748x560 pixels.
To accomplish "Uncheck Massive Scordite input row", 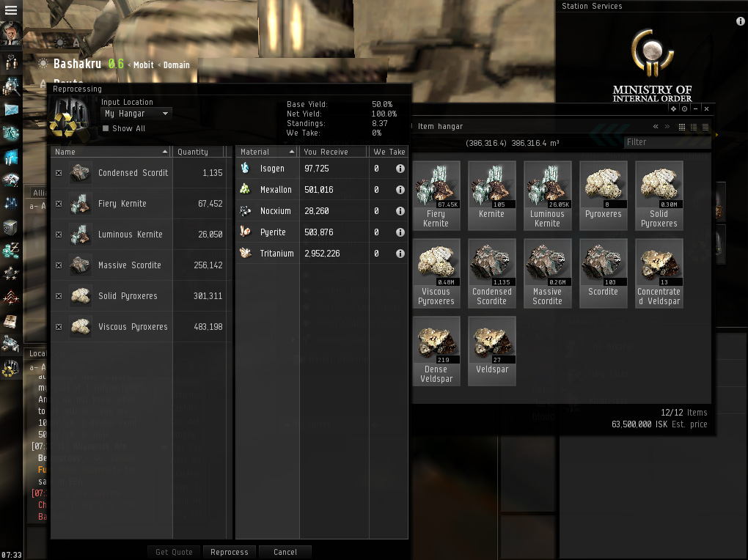I will point(58,265).
